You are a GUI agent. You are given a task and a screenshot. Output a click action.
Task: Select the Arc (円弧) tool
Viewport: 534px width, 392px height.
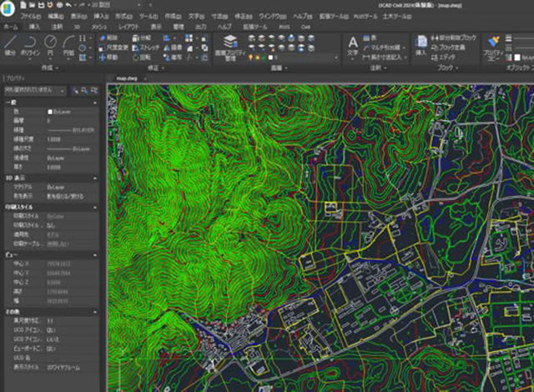(68, 46)
